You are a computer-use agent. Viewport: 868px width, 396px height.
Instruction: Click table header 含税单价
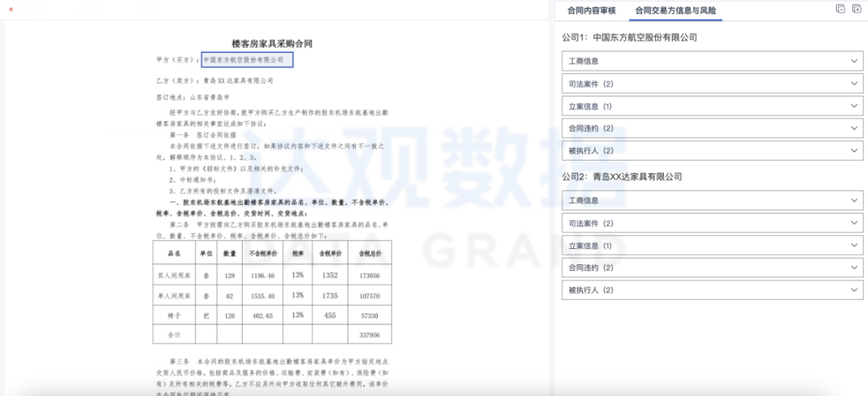pyautogui.click(x=330, y=253)
